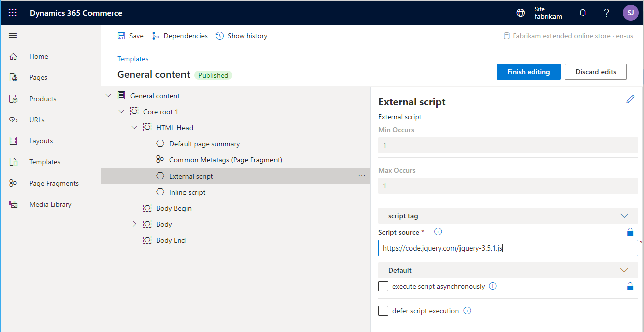
Task: Click the Finish editing button
Action: [x=528, y=71]
